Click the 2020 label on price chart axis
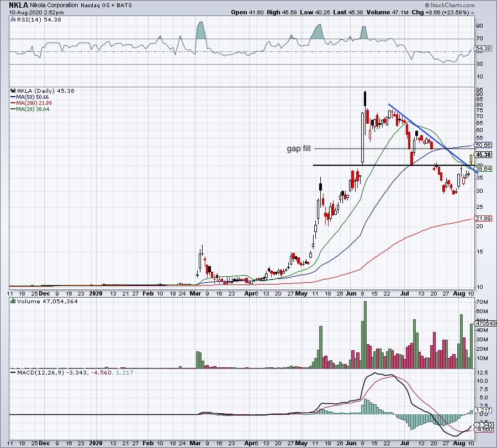This screenshot has width=497, height=448. [96, 293]
